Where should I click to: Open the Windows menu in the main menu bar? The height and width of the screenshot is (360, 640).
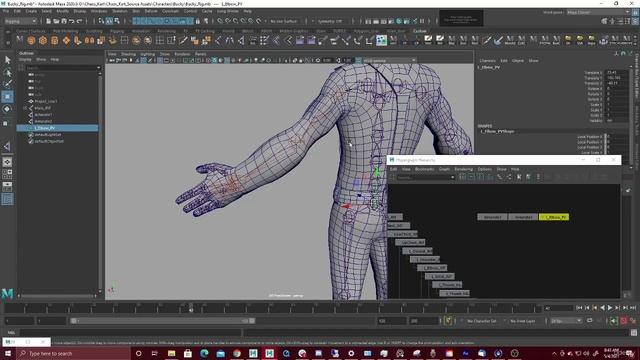pyautogui.click(x=99, y=11)
